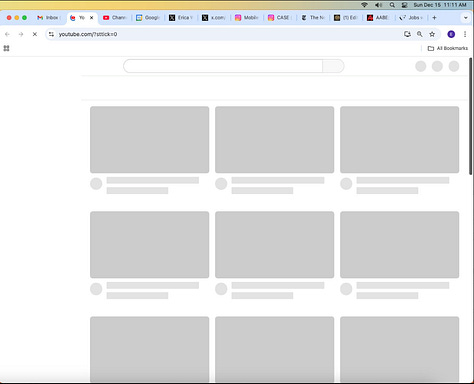Switch to the '(1) Edi' tab

point(346,18)
